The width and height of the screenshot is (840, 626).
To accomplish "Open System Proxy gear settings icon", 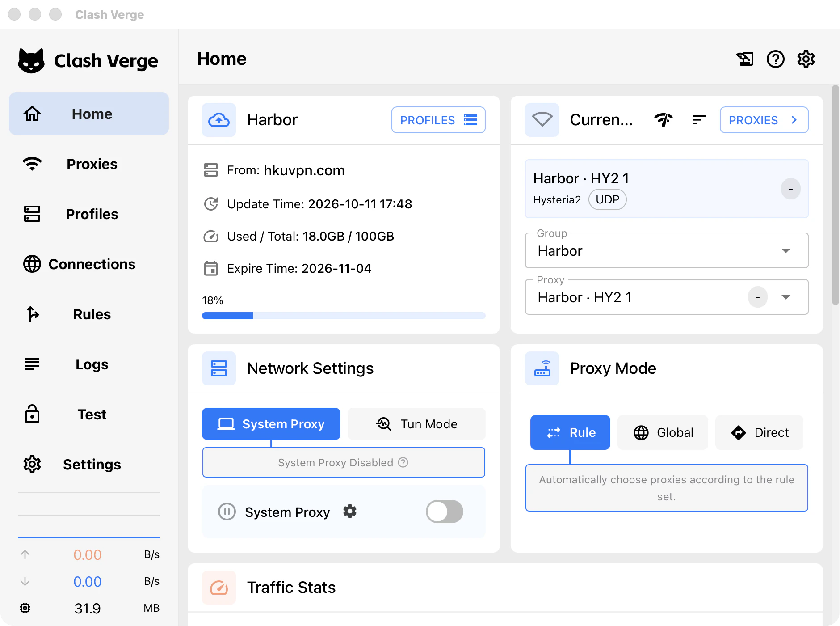I will coord(350,511).
